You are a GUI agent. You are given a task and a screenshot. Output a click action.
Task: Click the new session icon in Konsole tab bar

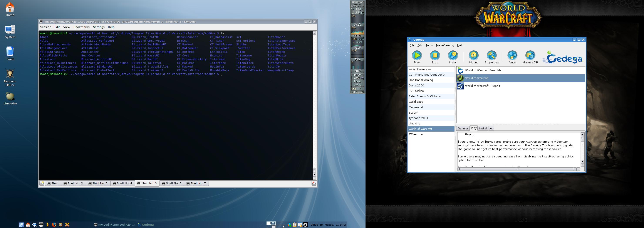[x=42, y=183]
